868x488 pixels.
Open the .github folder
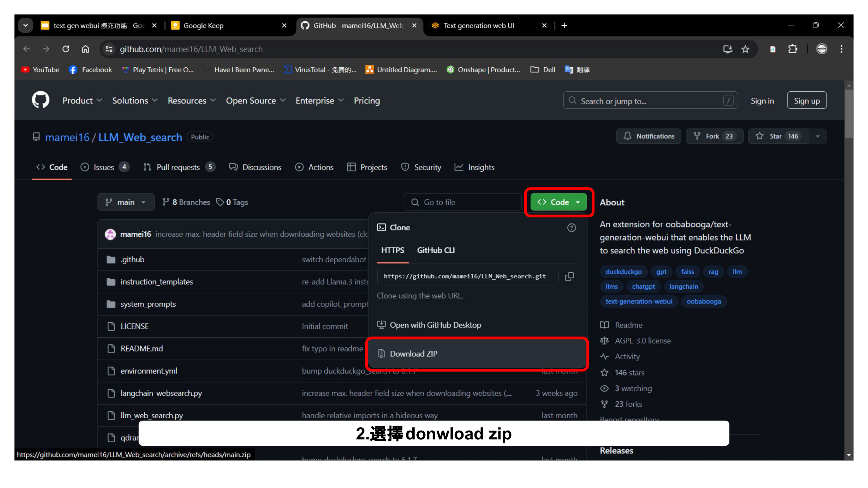tap(133, 259)
